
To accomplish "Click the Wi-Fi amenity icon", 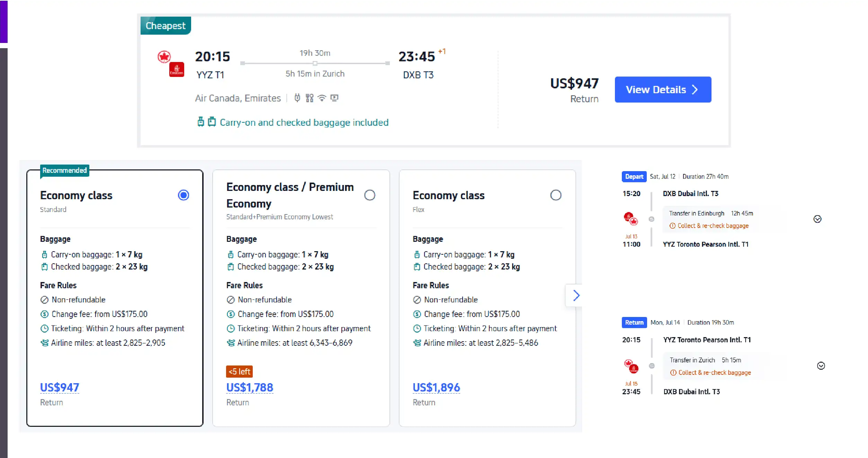I will pos(322,98).
